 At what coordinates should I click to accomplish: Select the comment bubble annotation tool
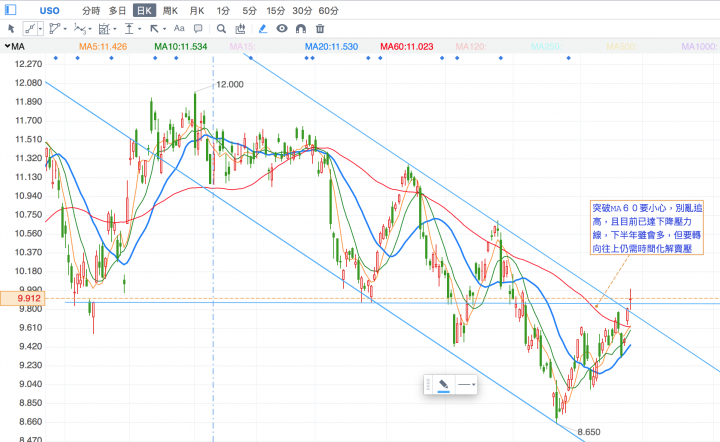coord(200,29)
